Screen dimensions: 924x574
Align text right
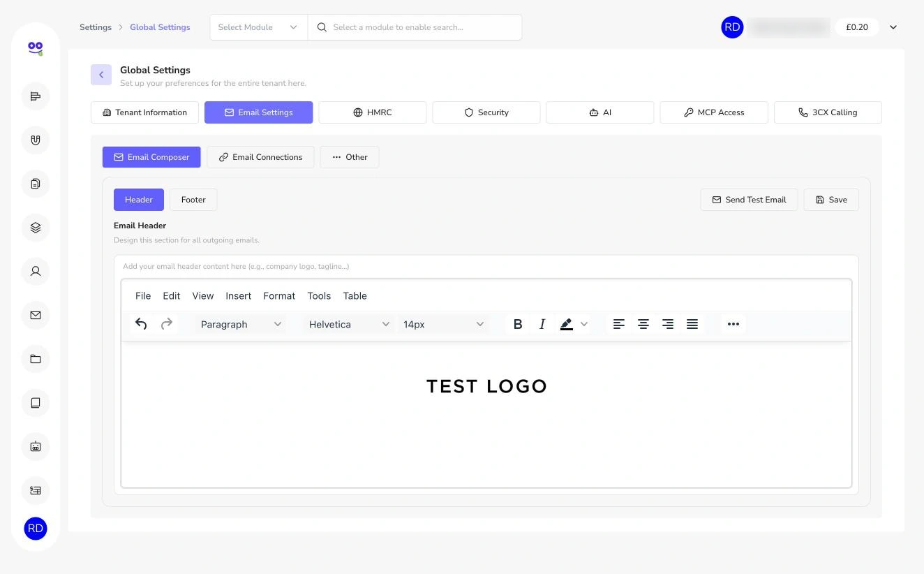[x=668, y=324]
